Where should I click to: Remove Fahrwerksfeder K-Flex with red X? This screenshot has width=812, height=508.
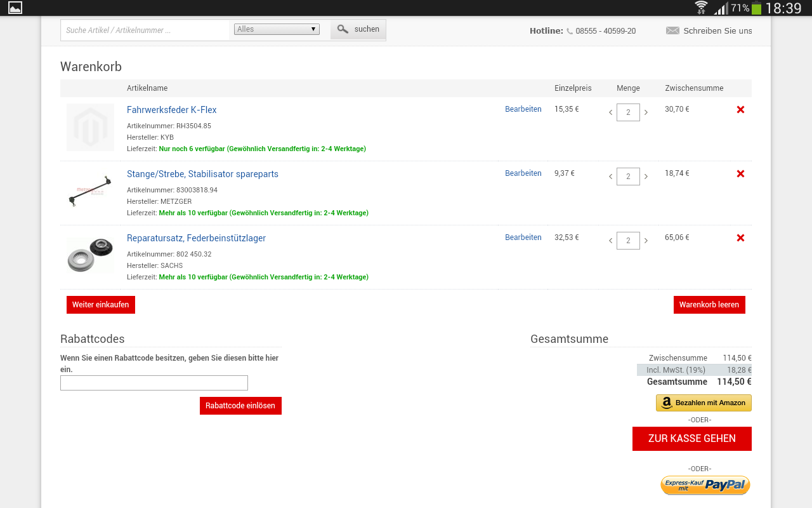(x=740, y=110)
